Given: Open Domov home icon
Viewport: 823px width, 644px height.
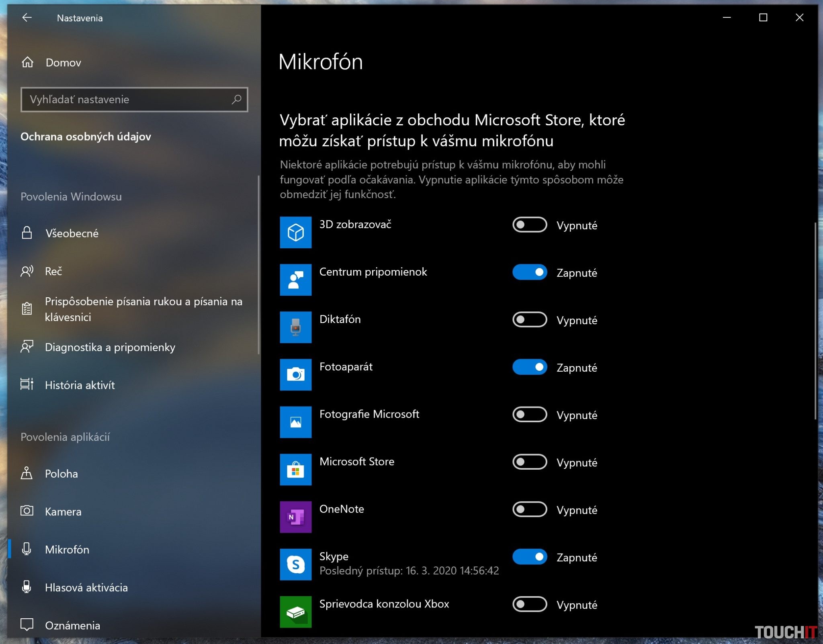Looking at the screenshot, I should [27, 62].
